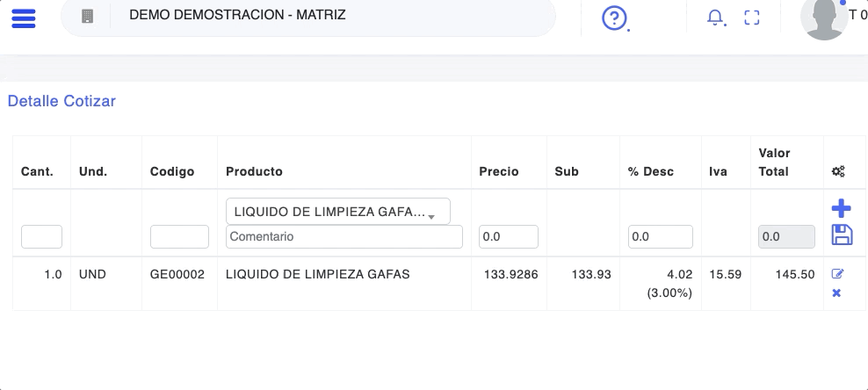868x390 pixels.
Task: Save the line with the floppy disk icon
Action: (x=841, y=235)
